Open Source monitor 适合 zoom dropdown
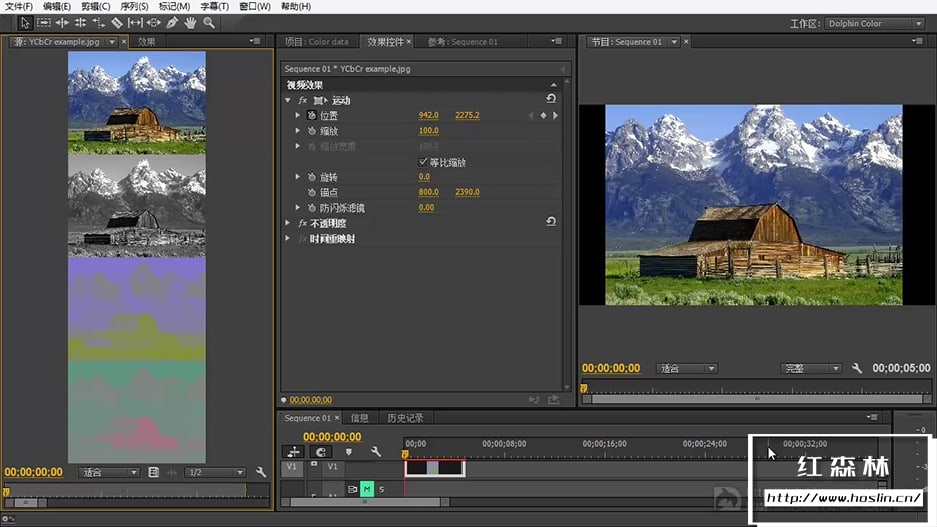937x527 pixels. pyautogui.click(x=109, y=472)
